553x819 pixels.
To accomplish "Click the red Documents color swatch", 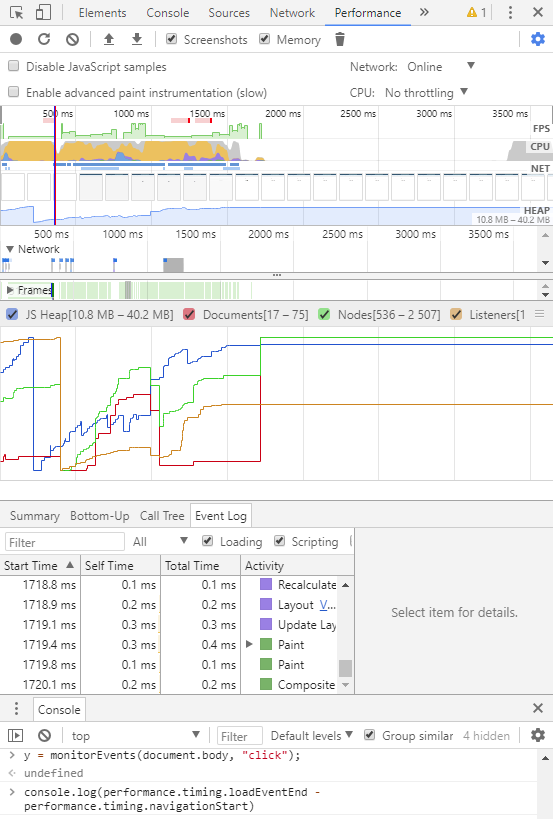I will tap(189, 314).
